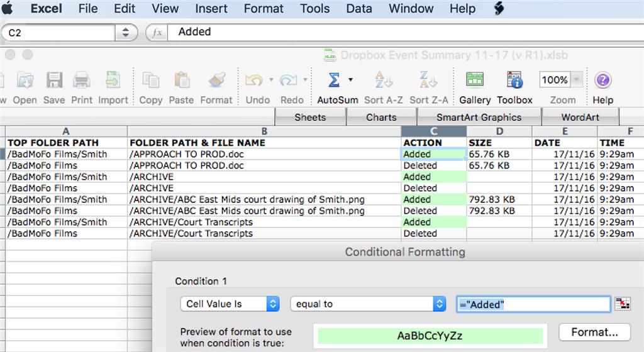Viewport: 644px width, 352px height.
Task: Open the Gallery icon
Action: tap(475, 80)
